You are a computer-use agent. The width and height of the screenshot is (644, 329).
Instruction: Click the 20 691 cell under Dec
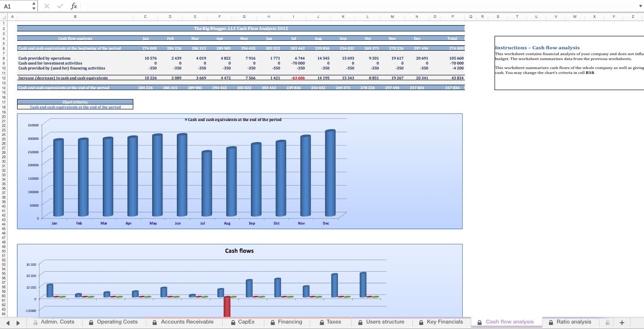point(422,58)
